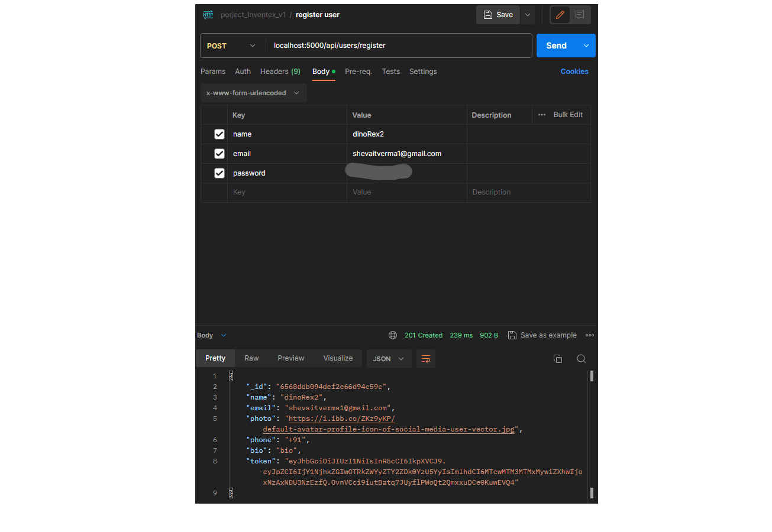Image resolution: width=772 pixels, height=532 pixels.
Task: Open response more options ellipsis
Action: (x=589, y=335)
